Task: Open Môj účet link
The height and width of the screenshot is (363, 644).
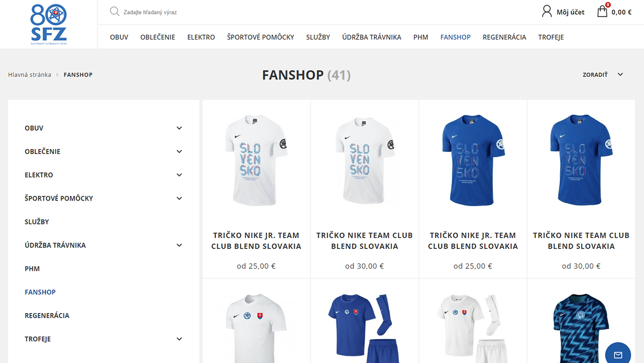Action: (x=570, y=12)
